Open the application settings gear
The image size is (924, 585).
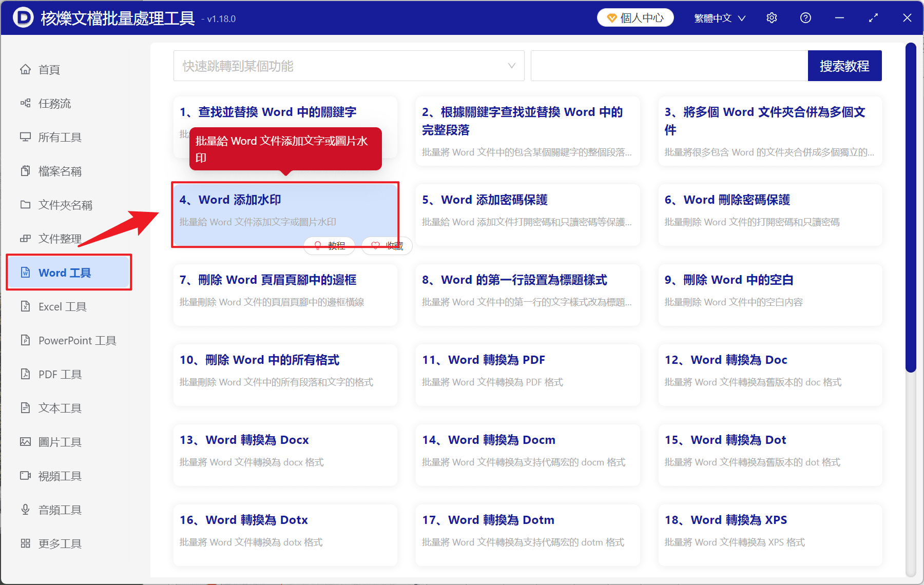point(772,17)
